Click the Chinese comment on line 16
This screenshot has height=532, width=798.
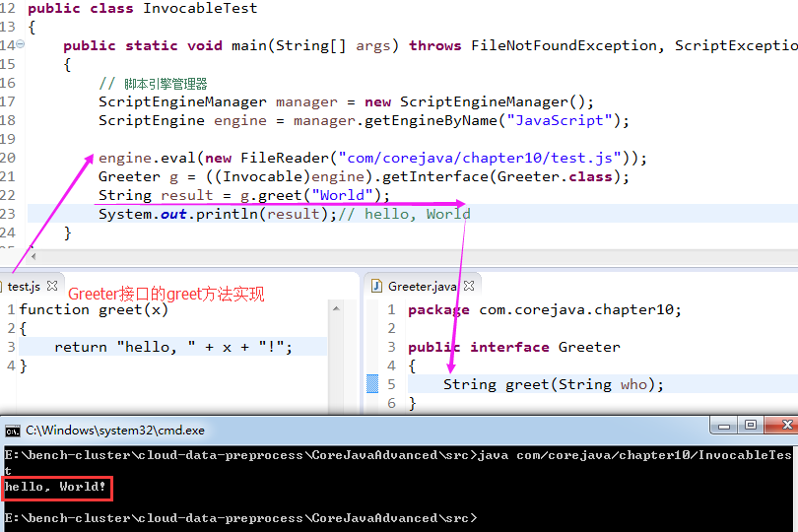[153, 84]
